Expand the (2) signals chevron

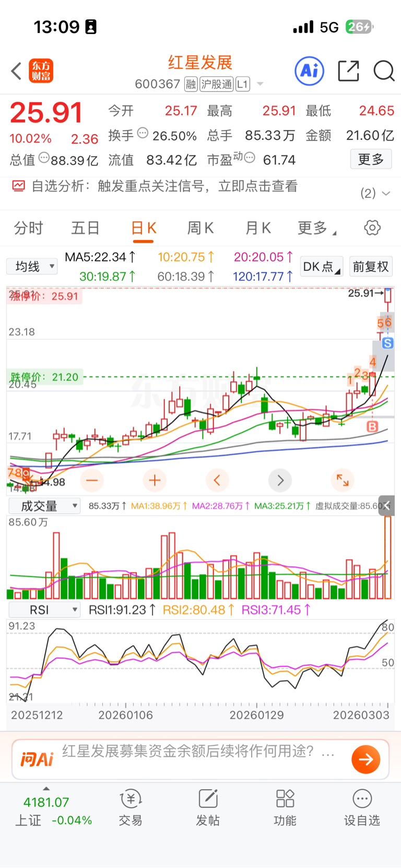click(386, 193)
